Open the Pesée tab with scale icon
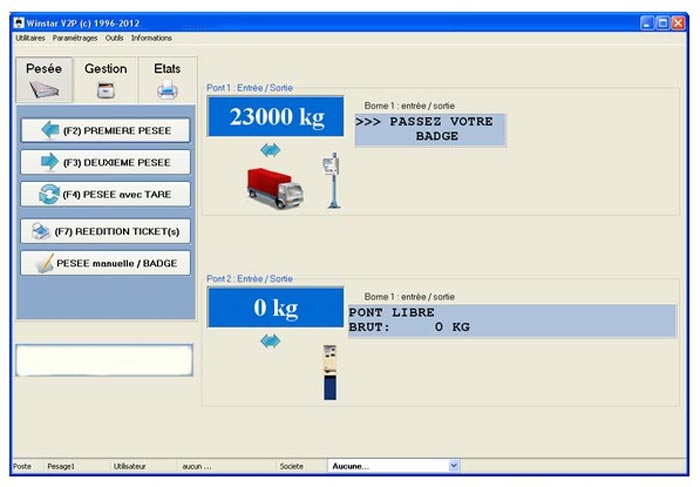 tap(44, 80)
